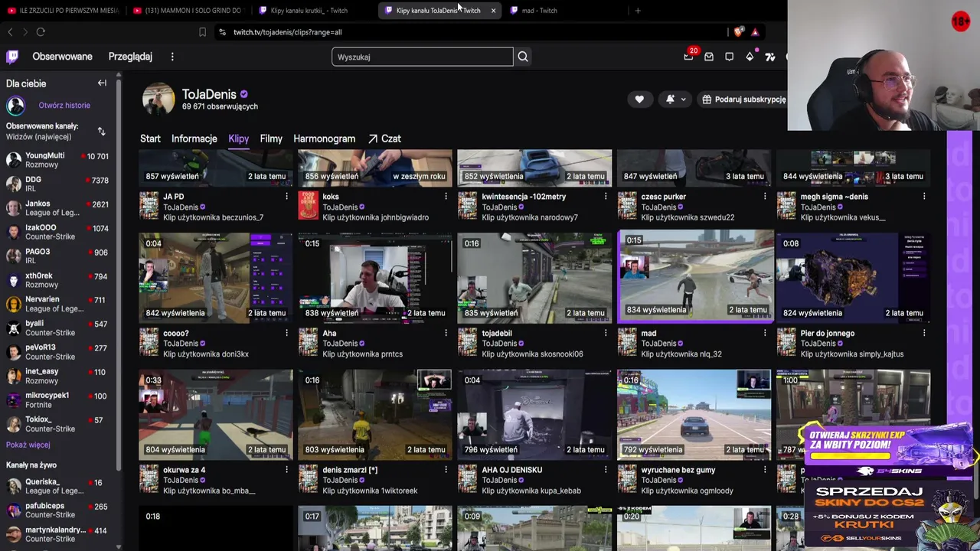Focus the Wyszukaj search field
980x551 pixels.
(423, 57)
